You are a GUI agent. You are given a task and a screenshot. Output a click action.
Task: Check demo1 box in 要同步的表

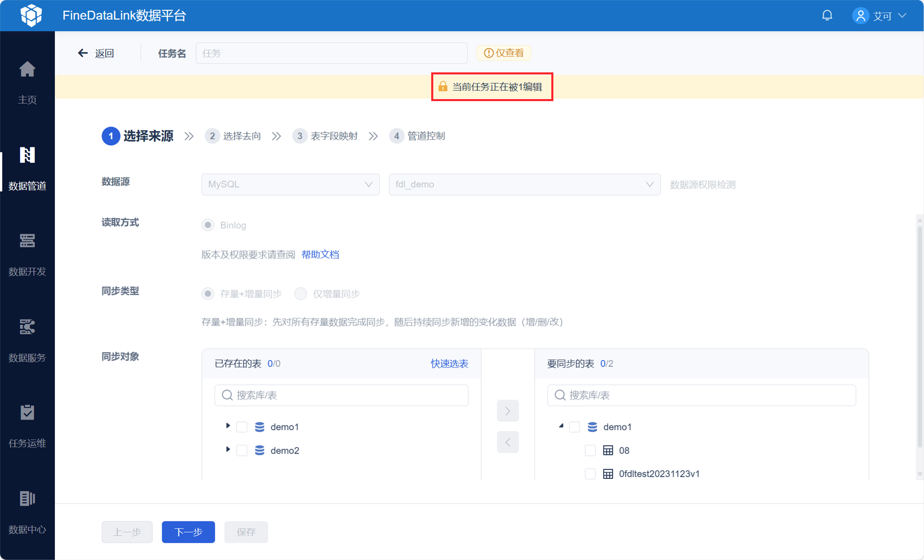(x=575, y=427)
